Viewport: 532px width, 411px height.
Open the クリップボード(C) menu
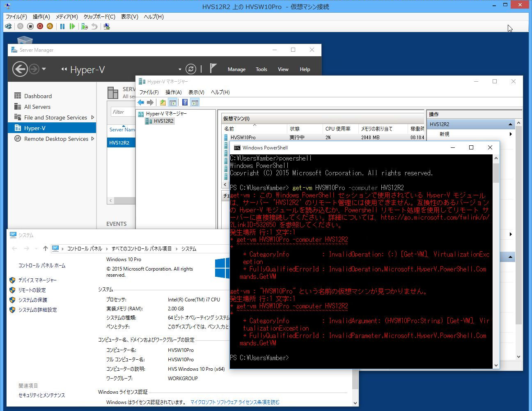[x=99, y=17]
